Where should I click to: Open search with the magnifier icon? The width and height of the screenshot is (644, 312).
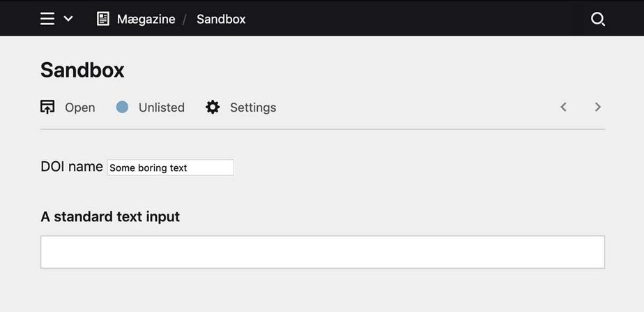tap(597, 19)
